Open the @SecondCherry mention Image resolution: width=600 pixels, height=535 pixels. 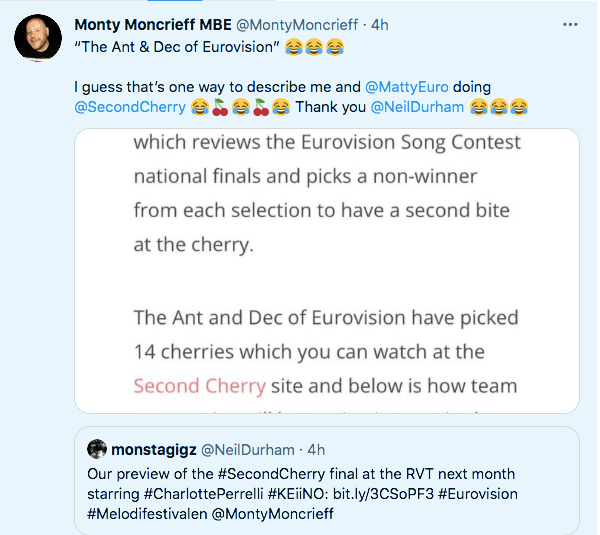pyautogui.click(x=129, y=106)
